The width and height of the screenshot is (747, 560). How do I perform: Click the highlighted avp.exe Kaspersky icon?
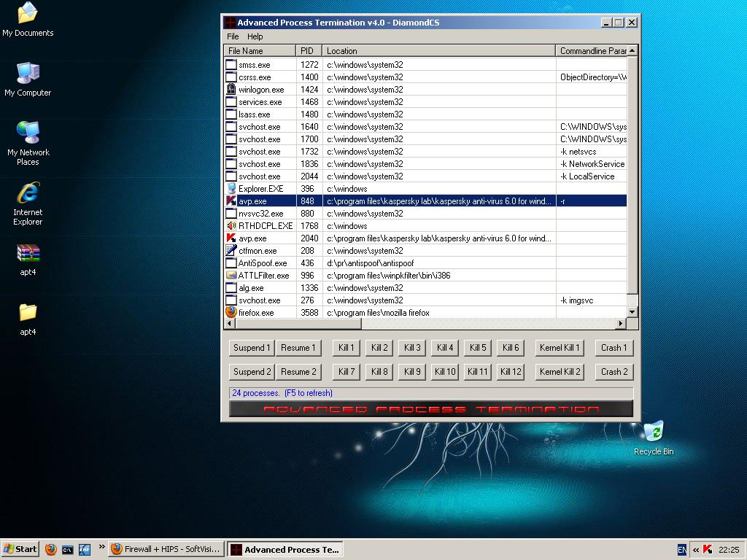click(231, 201)
